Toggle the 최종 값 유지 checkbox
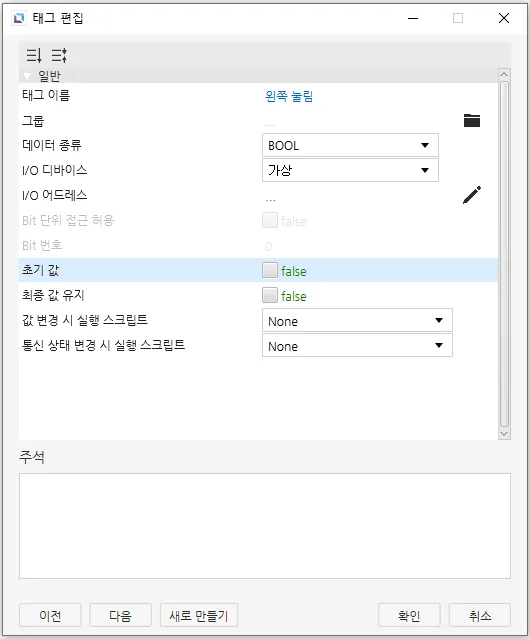Viewport: 530px width, 639px height. click(270, 295)
